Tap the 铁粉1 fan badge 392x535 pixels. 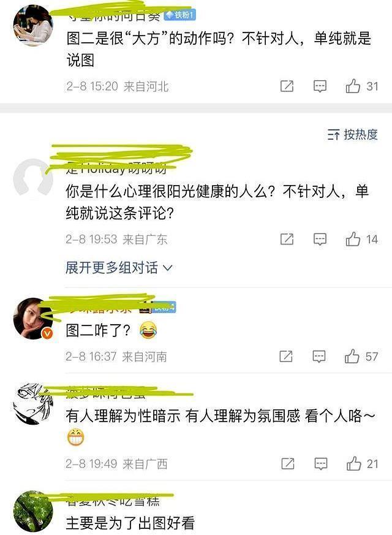pyautogui.click(x=180, y=15)
